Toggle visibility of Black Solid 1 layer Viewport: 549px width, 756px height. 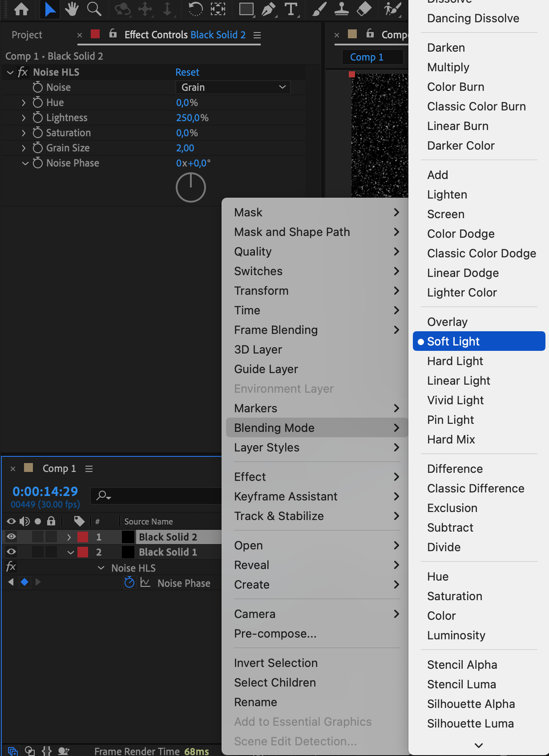tap(12, 552)
